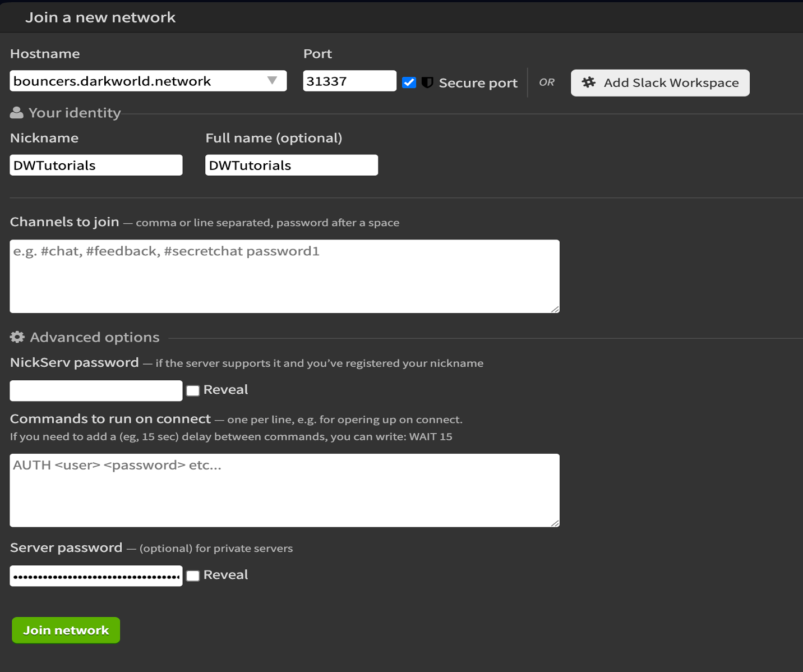Uncheck the Secure port checkbox
This screenshot has height=672, width=803.
[x=409, y=83]
